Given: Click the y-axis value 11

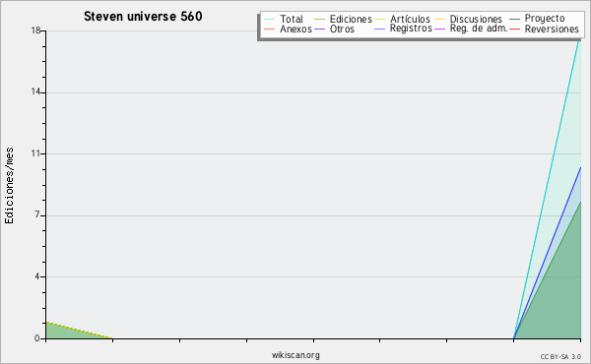Looking at the screenshot, I should (x=35, y=153).
